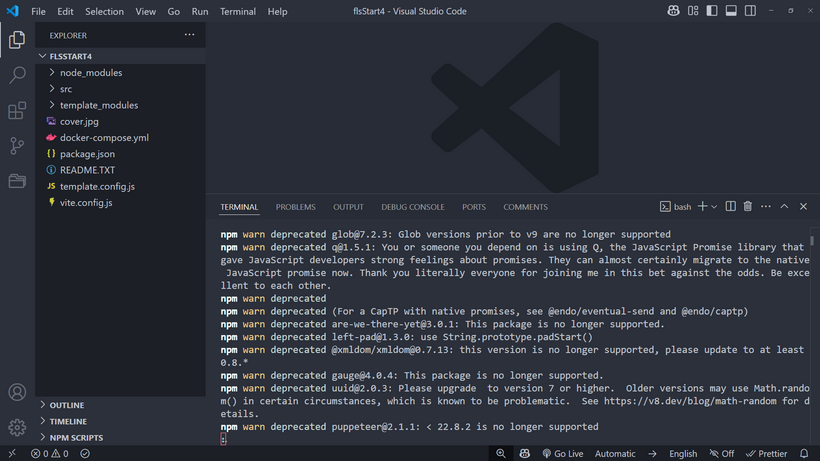Click the terminal vertical scrollbar
Image resolution: width=820 pixels, height=461 pixels.
pyautogui.click(x=811, y=241)
